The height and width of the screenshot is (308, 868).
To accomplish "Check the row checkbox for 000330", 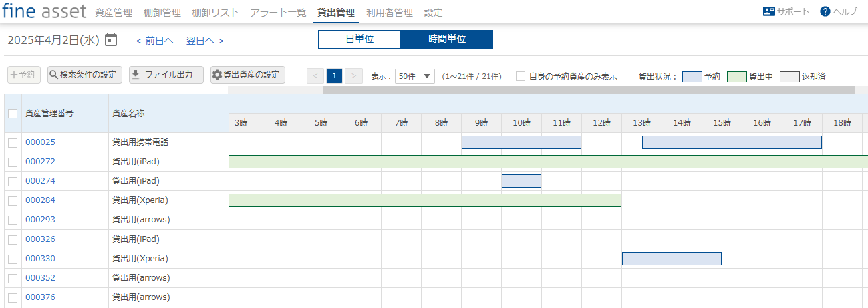I will (x=13, y=259).
